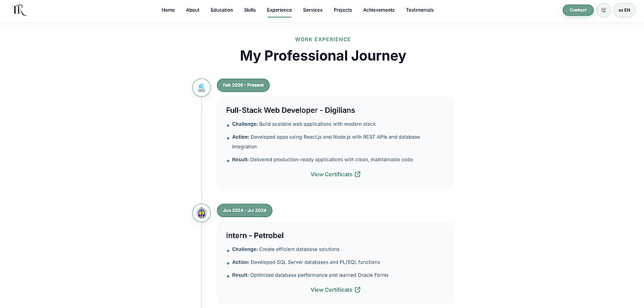Toggle dark mode with moon icon
This screenshot has width=644, height=308.
[603, 10]
